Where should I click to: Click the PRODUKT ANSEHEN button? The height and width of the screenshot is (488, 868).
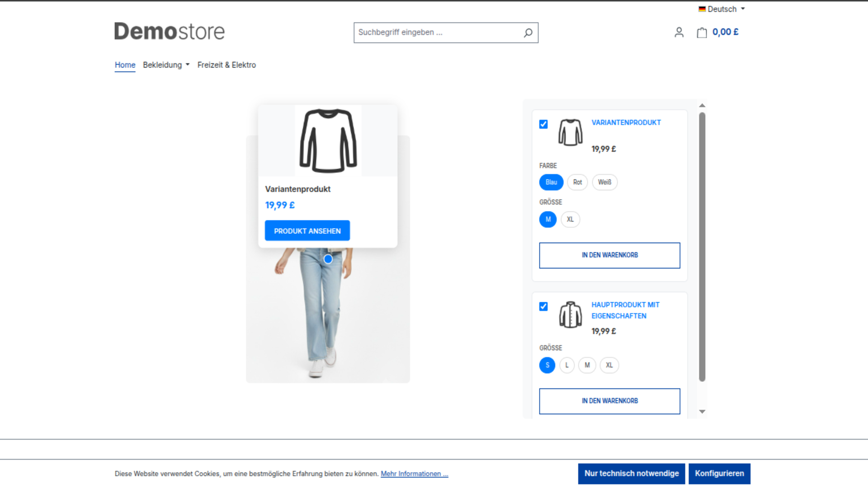[x=307, y=231]
